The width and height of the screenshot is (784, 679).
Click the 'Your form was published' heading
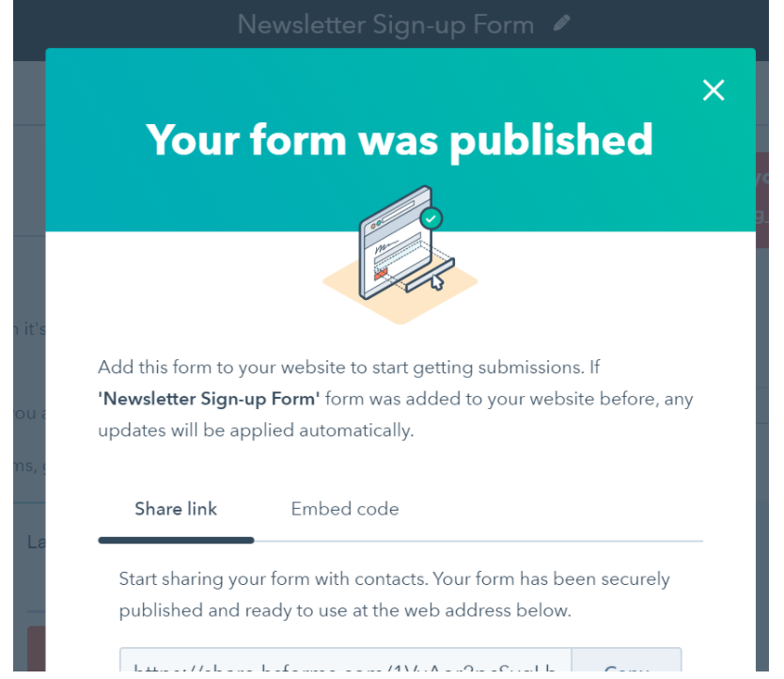tap(400, 140)
